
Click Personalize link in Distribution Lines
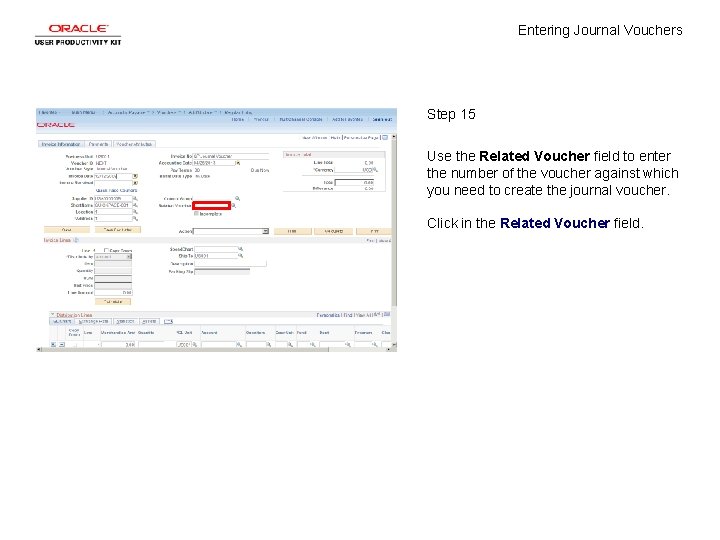(x=328, y=315)
